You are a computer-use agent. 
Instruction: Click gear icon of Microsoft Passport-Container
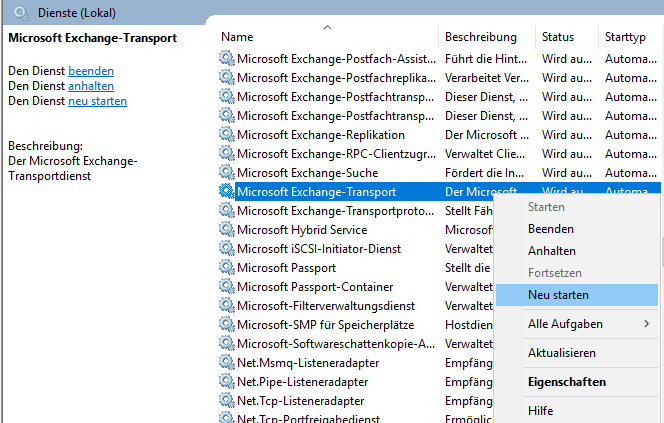coord(227,287)
